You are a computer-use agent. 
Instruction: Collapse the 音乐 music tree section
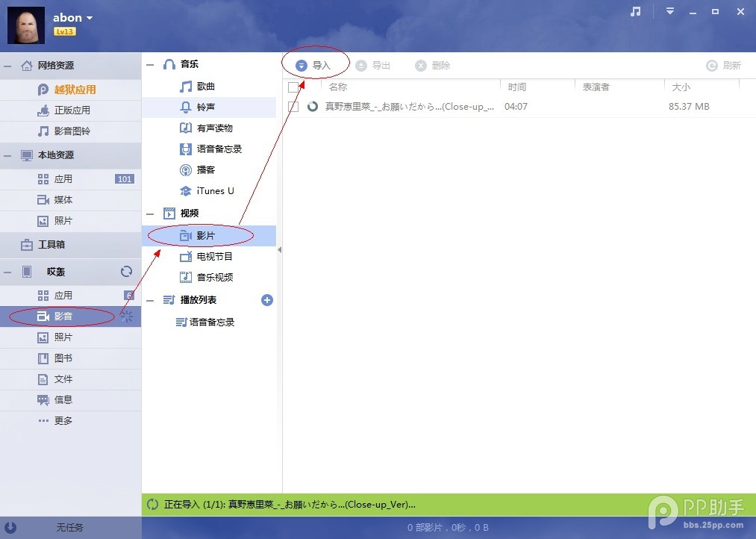(x=150, y=64)
